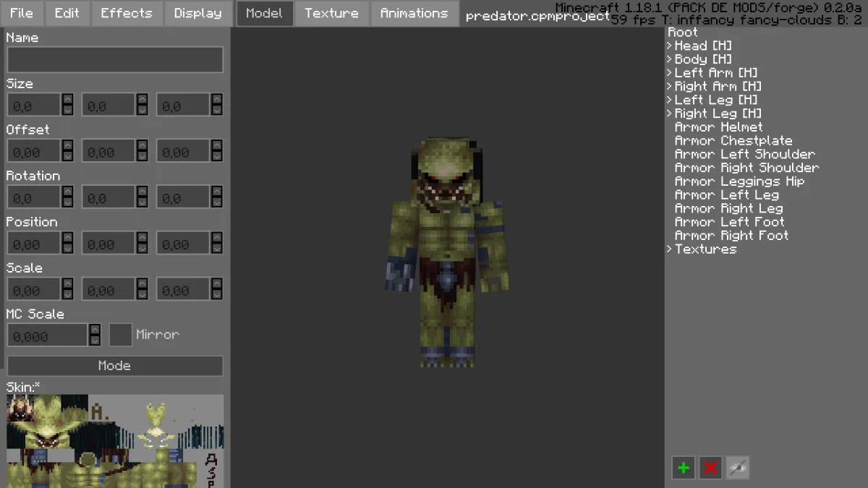Click the second Scale value field
Image resolution: width=868 pixels, height=488 pixels.
(x=109, y=291)
